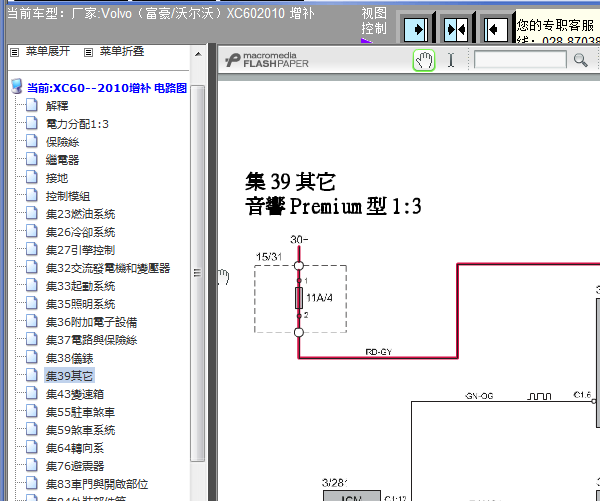Click the center-collapse view control button
Viewport: 600px width, 501px height.
pyautogui.click(x=456, y=29)
